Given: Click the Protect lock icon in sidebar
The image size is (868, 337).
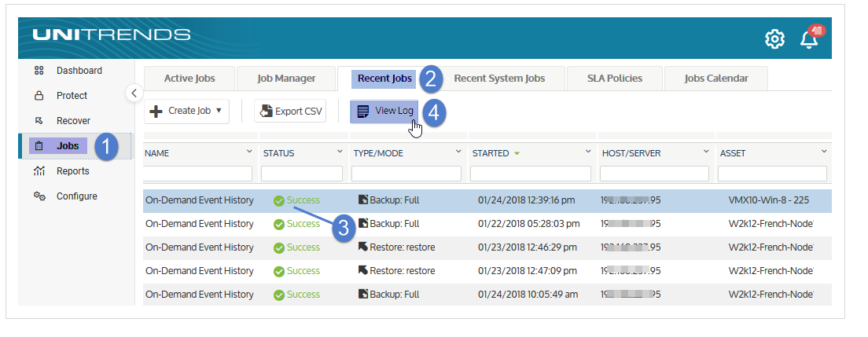Looking at the screenshot, I should [x=39, y=96].
